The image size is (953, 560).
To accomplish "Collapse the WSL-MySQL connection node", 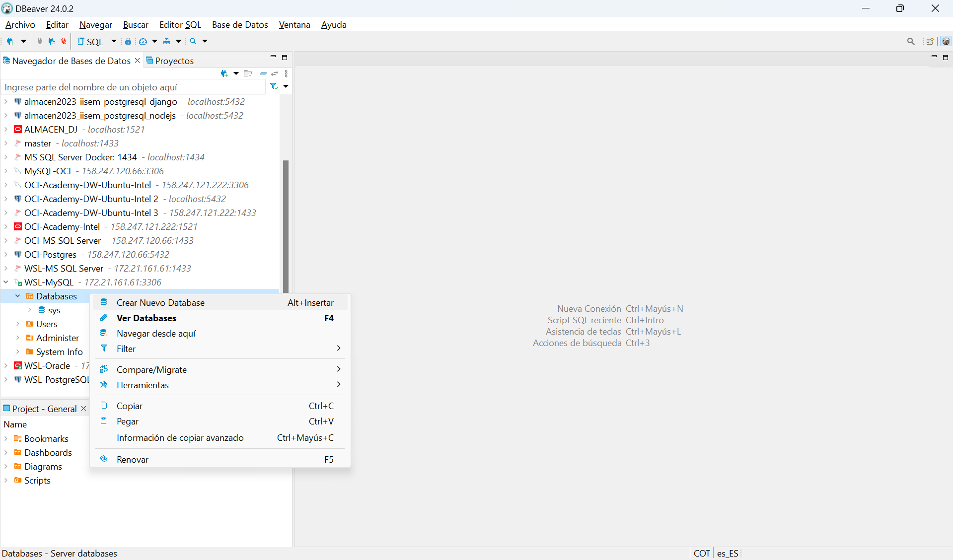I will coord(6,282).
